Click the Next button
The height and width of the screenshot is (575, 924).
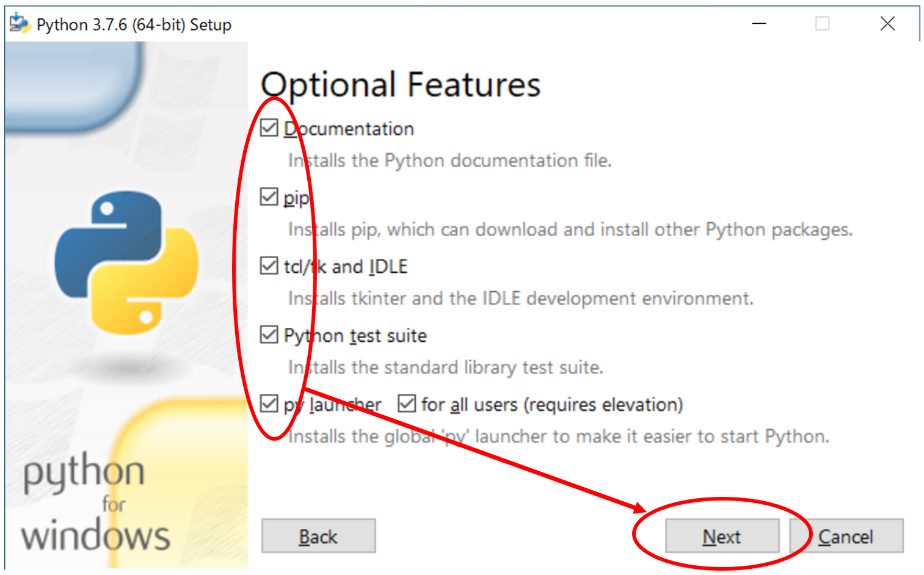pos(722,537)
